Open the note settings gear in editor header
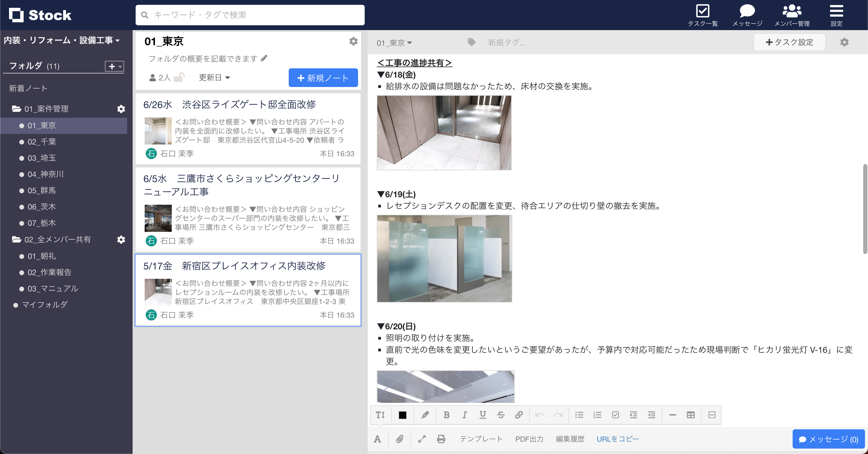868x454 pixels. point(844,42)
